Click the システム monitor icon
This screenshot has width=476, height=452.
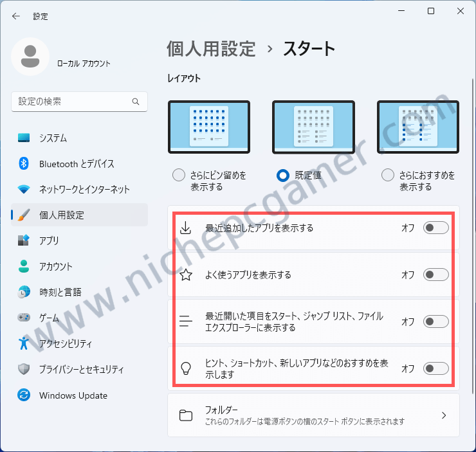pos(24,138)
